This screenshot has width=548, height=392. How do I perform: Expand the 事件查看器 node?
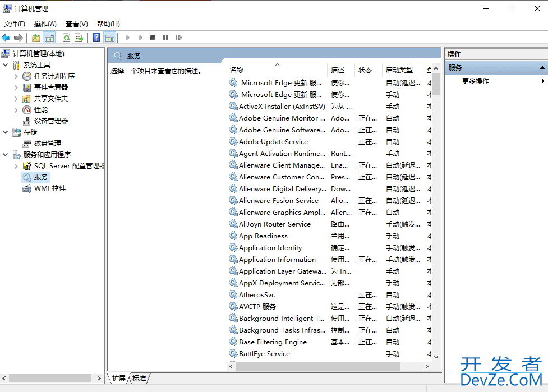click(x=16, y=87)
